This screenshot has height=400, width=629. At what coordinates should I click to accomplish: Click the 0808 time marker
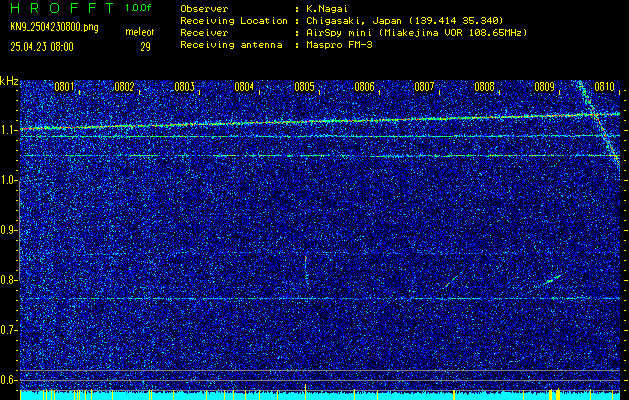[485, 87]
